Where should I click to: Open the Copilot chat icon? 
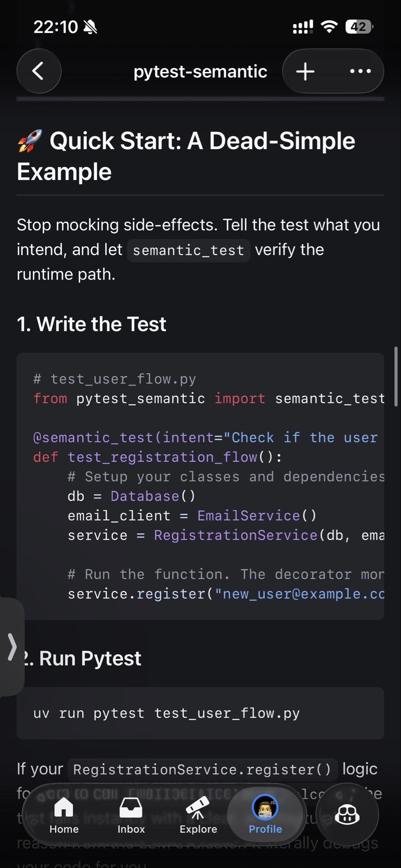pos(347,815)
